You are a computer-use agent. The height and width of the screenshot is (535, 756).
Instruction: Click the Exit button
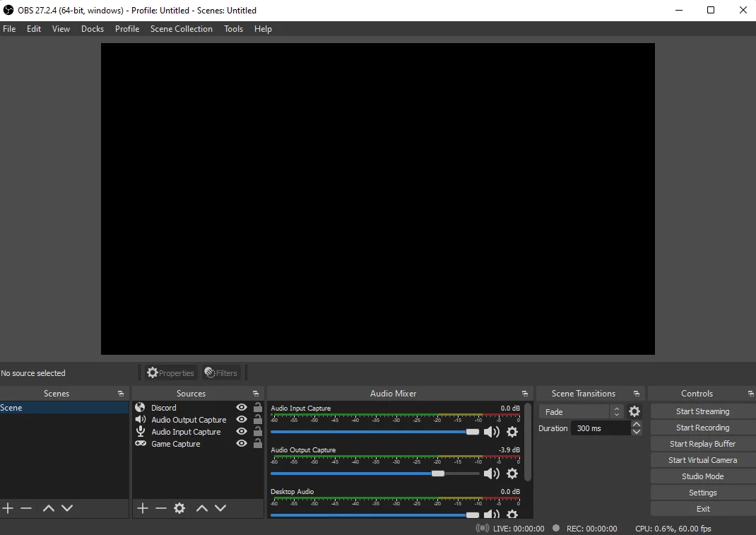[703, 509]
